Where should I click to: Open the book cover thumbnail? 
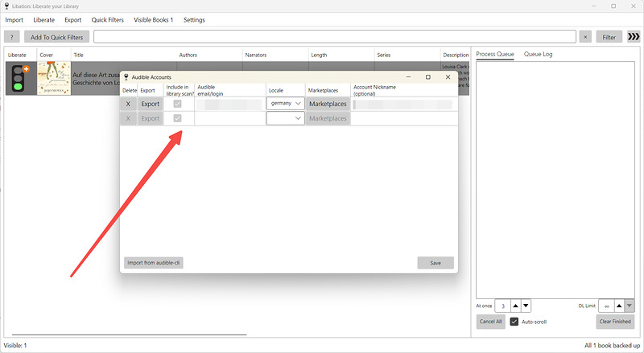(x=54, y=78)
